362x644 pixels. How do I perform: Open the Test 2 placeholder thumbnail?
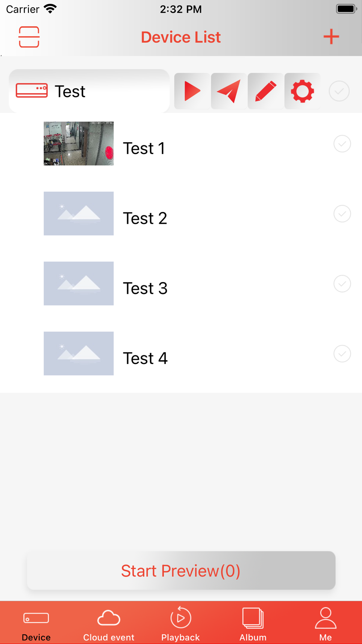pos(79,213)
